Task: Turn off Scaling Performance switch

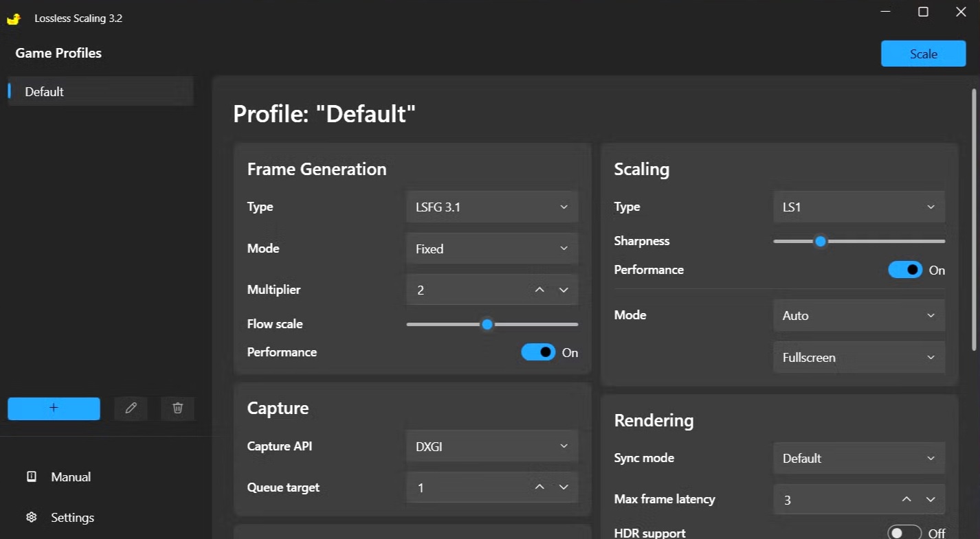Action: pos(905,270)
